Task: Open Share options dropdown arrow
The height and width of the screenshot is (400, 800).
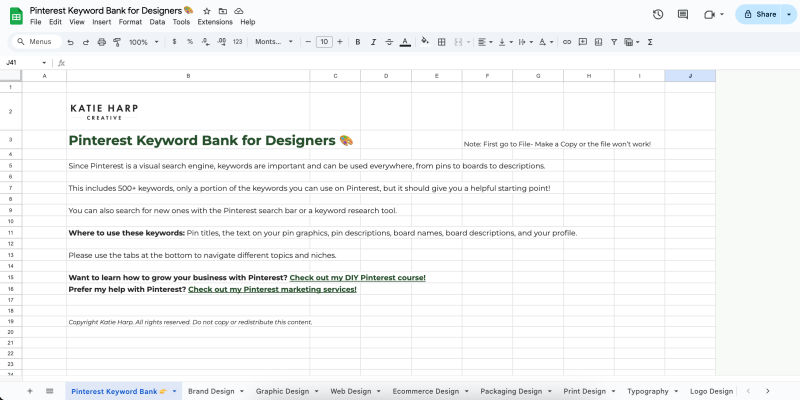Action: coord(789,14)
